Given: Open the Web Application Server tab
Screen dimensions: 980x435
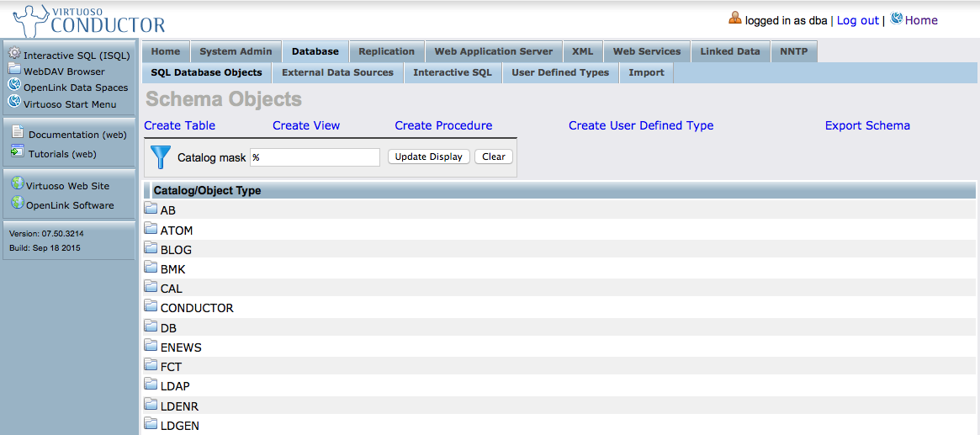Looking at the screenshot, I should pos(494,51).
